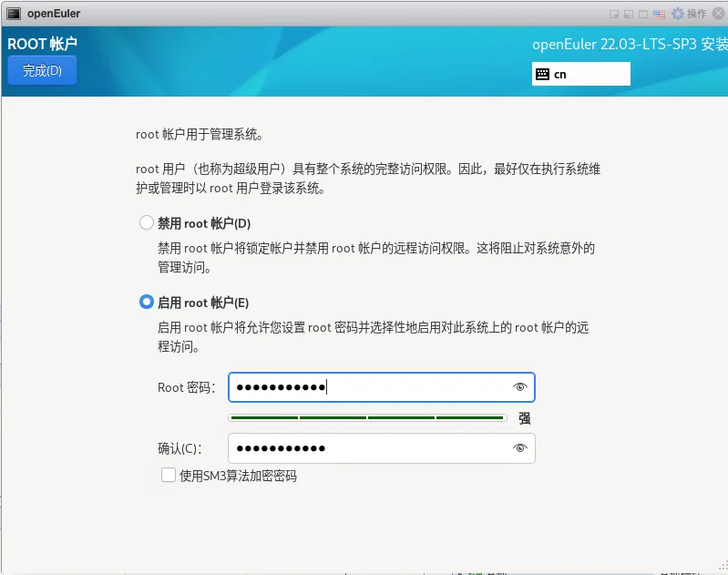Select the 启用 root 帐户(E) radio button
728x575 pixels.
click(x=147, y=302)
